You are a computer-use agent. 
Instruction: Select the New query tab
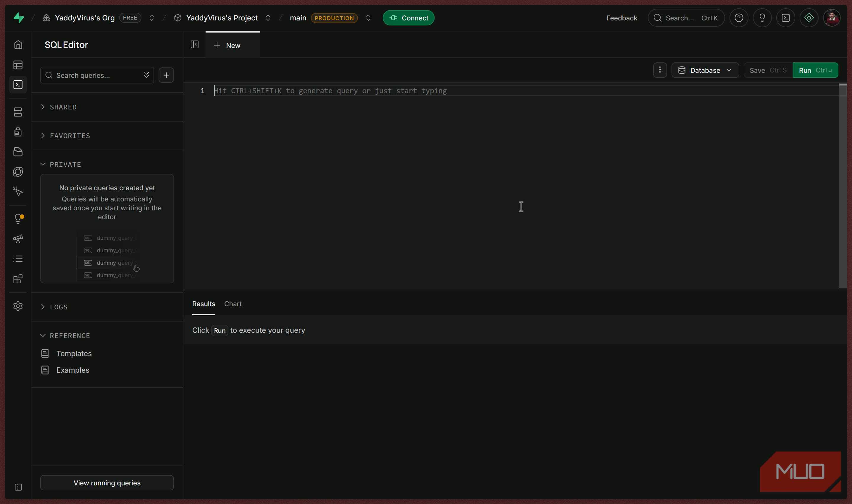[x=233, y=45]
